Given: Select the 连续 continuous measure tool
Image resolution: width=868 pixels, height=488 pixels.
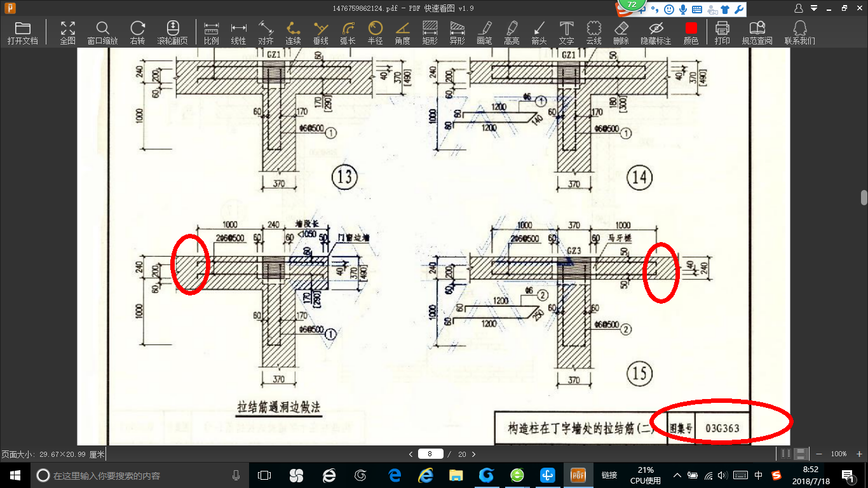Looking at the screenshot, I should pyautogui.click(x=293, y=32).
